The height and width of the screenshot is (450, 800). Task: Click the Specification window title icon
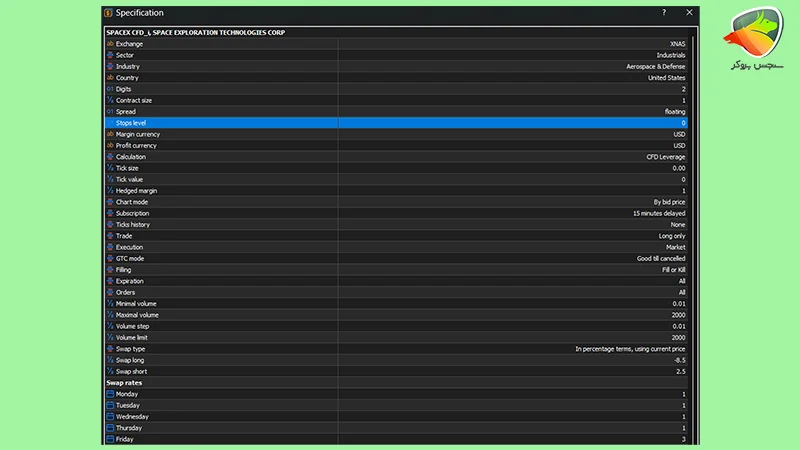click(x=108, y=13)
